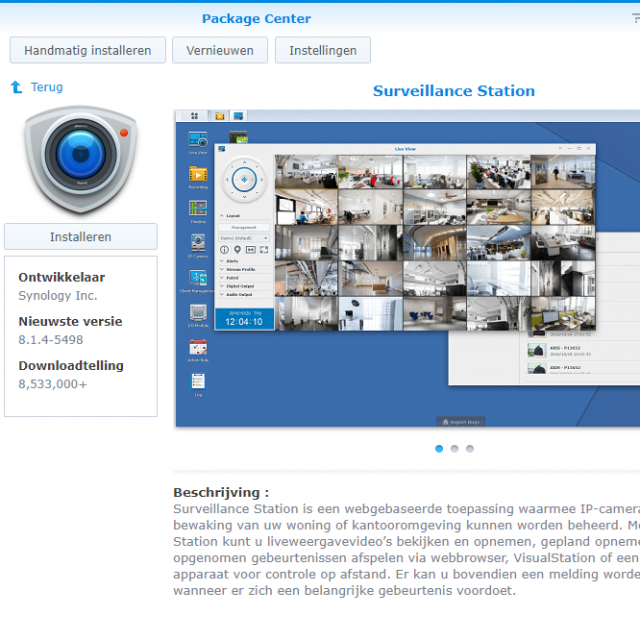640x640 pixels.
Task: Open the Live View screenshot preview image
Action: [x=408, y=268]
